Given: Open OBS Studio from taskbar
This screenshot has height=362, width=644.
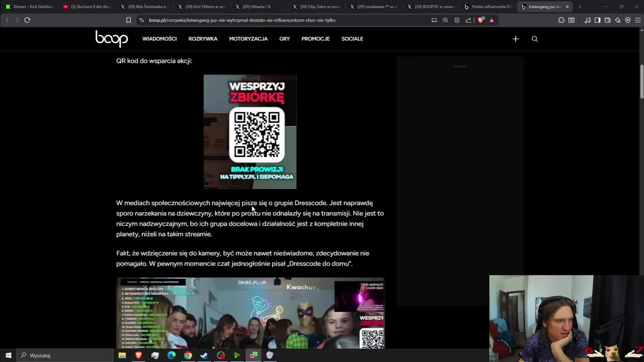Looking at the screenshot, I should (x=220, y=355).
